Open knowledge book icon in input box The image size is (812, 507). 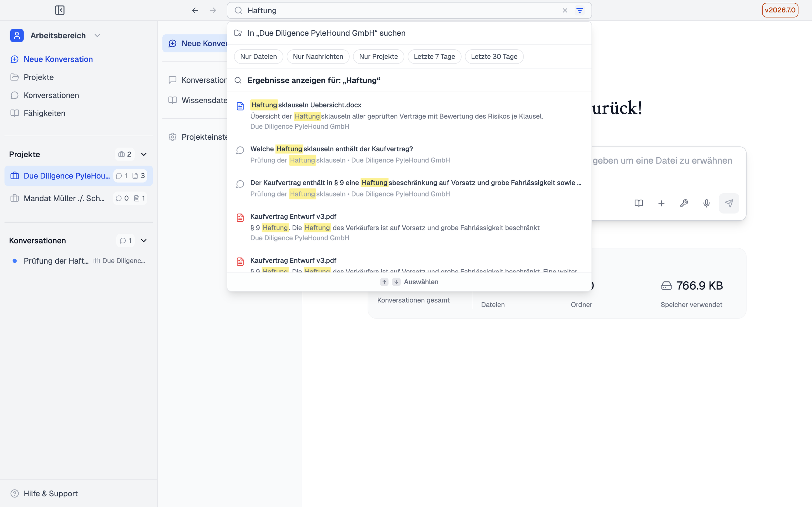tap(639, 203)
